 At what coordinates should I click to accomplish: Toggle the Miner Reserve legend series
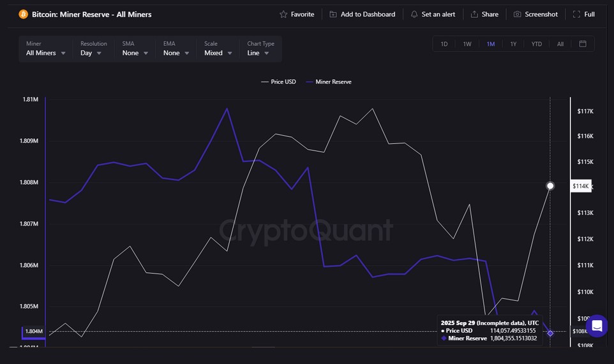[x=329, y=82]
